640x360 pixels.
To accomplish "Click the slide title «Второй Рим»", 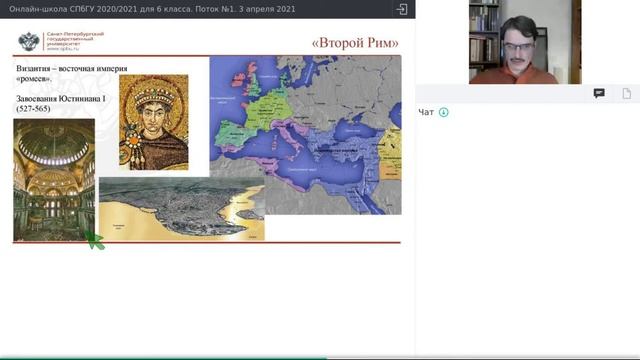I will click(355, 43).
